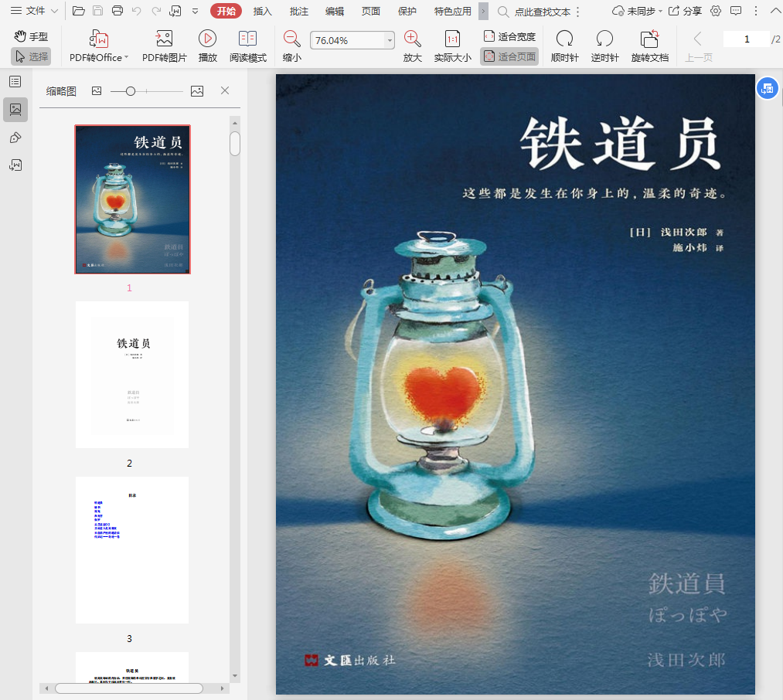Click the undo arrow icon
This screenshot has width=783, height=700.
coord(136,11)
